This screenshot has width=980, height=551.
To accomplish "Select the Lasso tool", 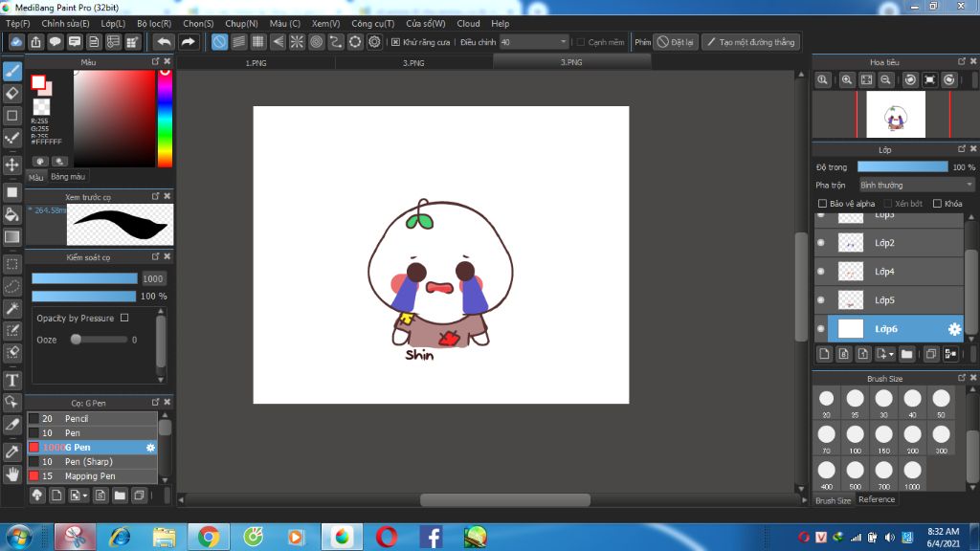I will tap(11, 286).
